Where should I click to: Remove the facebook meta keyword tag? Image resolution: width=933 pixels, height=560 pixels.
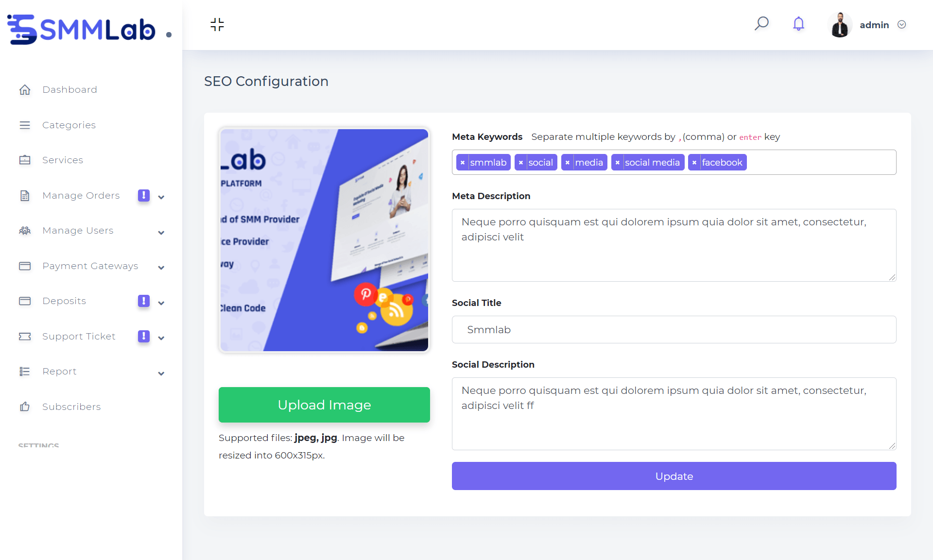(695, 163)
